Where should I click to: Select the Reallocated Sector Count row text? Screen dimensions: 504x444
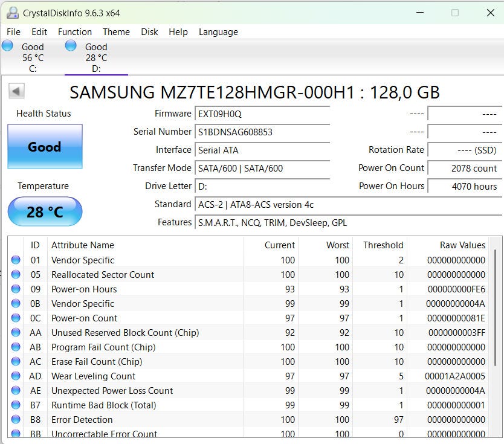pyautogui.click(x=103, y=275)
